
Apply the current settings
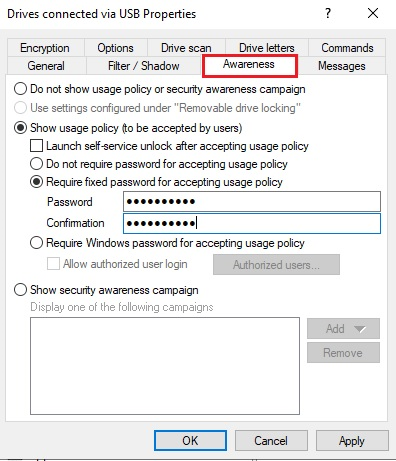352,440
